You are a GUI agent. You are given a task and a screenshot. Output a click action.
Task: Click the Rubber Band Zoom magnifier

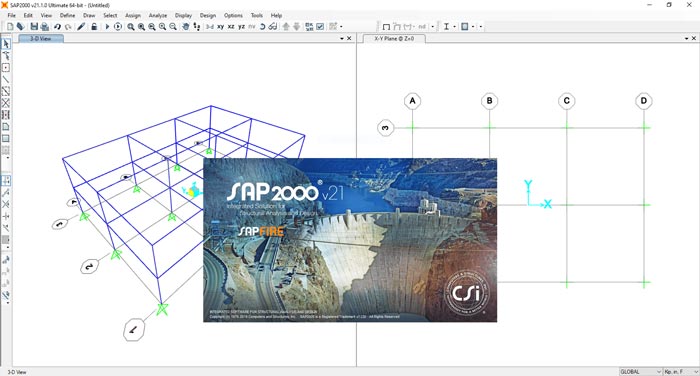tap(130, 27)
